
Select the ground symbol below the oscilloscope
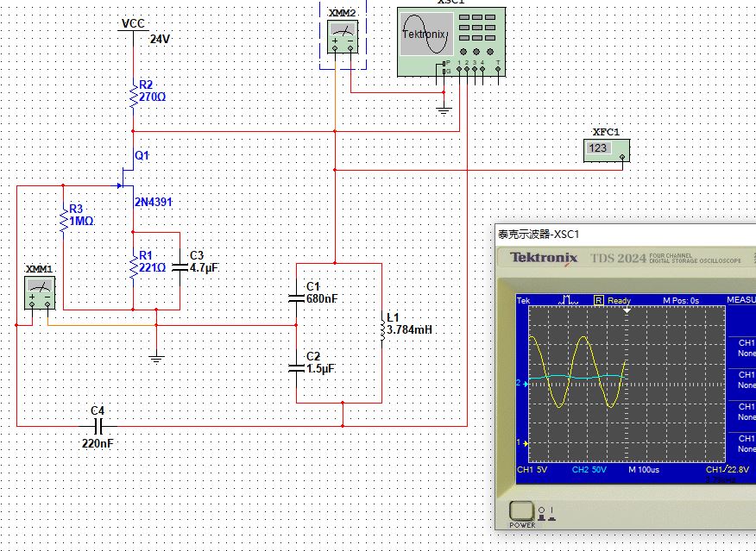[444, 109]
